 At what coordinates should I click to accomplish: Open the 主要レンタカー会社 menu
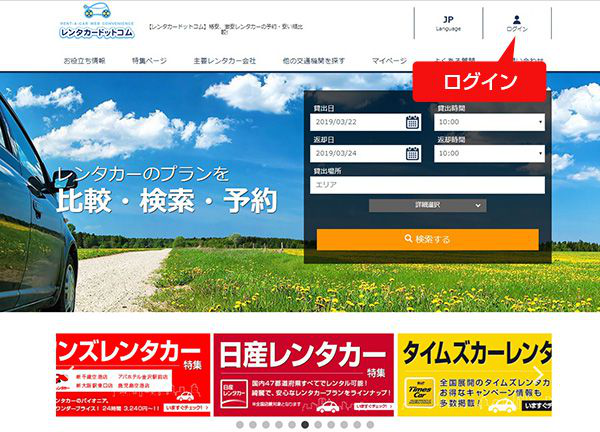coord(224,60)
